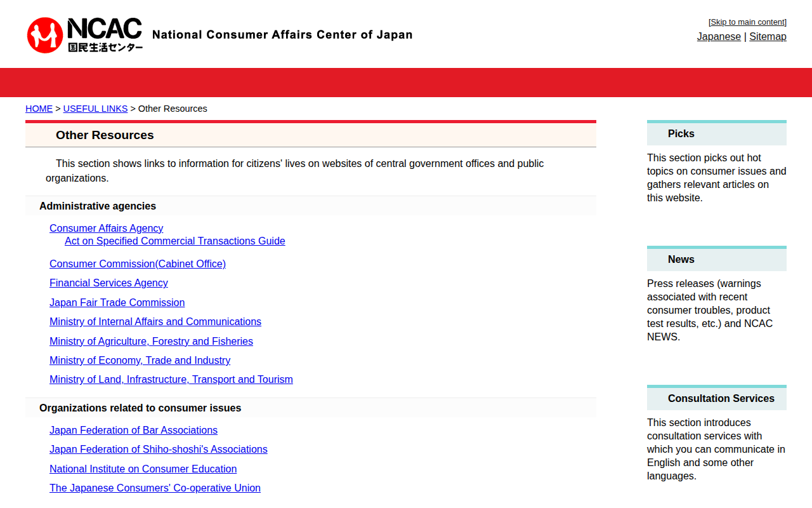
Task: Open the Financial Services Agency link
Action: pos(108,283)
